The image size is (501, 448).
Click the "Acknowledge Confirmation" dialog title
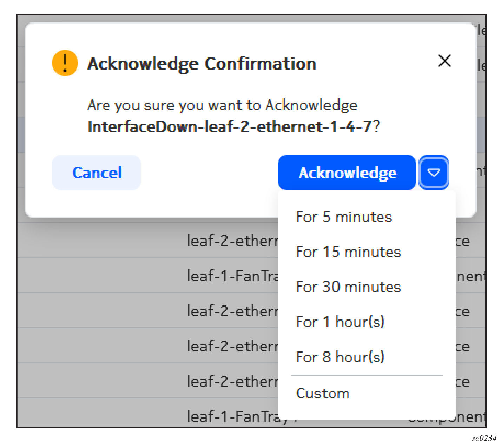click(202, 64)
